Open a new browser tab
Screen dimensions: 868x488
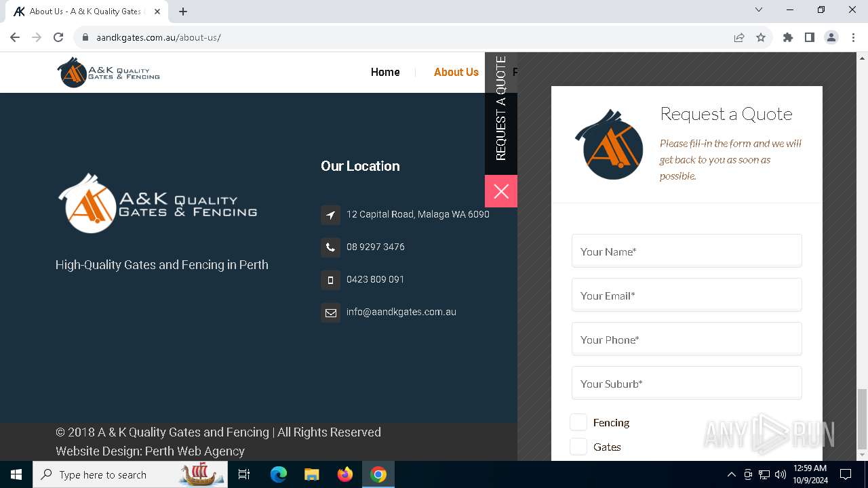tap(183, 11)
